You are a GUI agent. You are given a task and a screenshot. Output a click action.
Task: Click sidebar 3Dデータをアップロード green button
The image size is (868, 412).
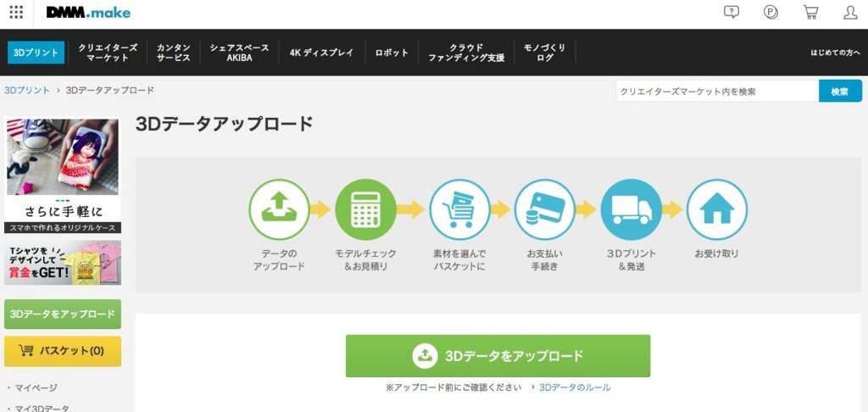[63, 314]
